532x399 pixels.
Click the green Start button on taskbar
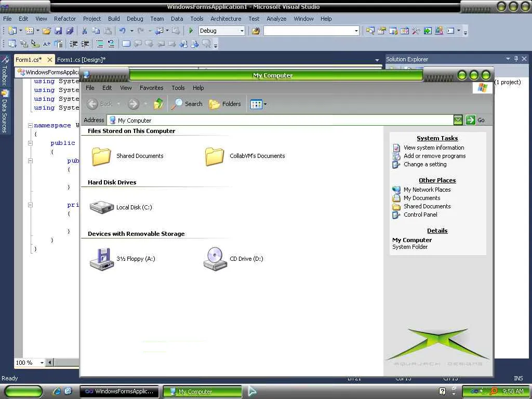24,391
